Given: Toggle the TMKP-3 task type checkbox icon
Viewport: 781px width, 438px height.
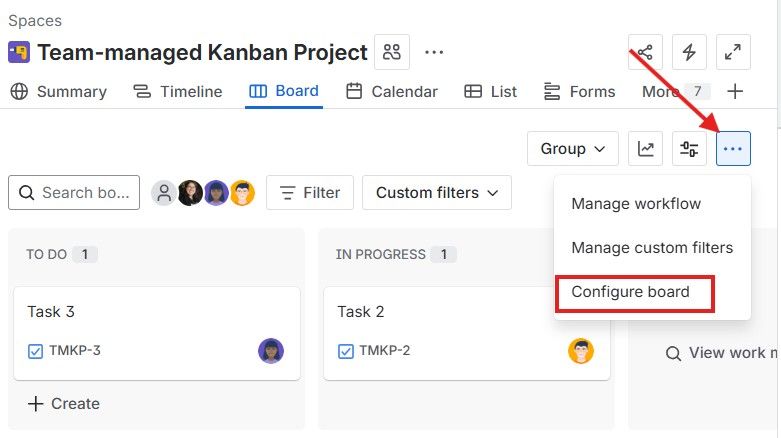Looking at the screenshot, I should (x=36, y=351).
